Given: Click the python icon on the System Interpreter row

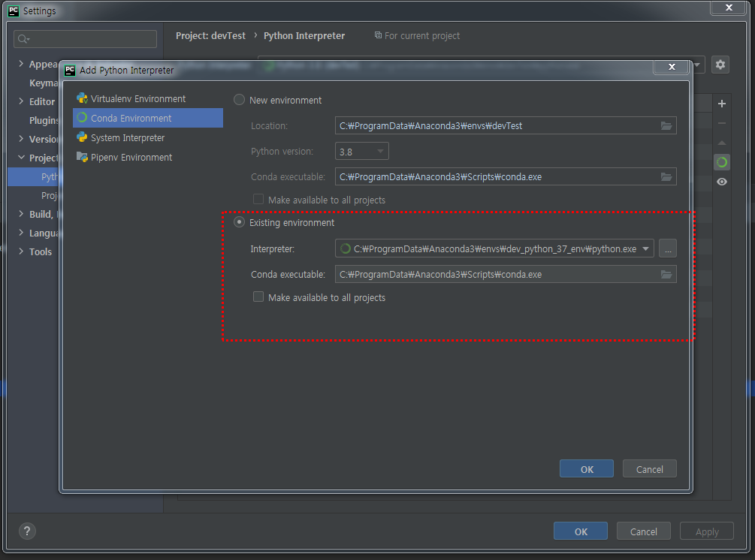Looking at the screenshot, I should pos(82,137).
